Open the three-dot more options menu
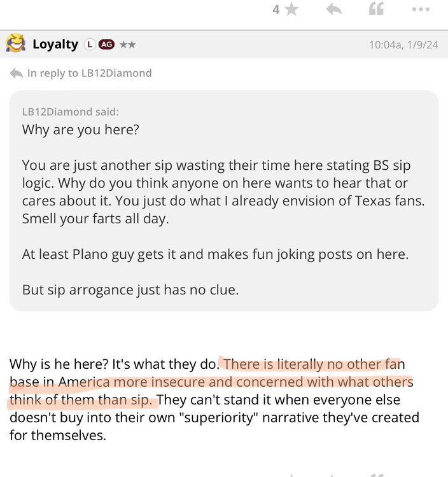 point(421,10)
